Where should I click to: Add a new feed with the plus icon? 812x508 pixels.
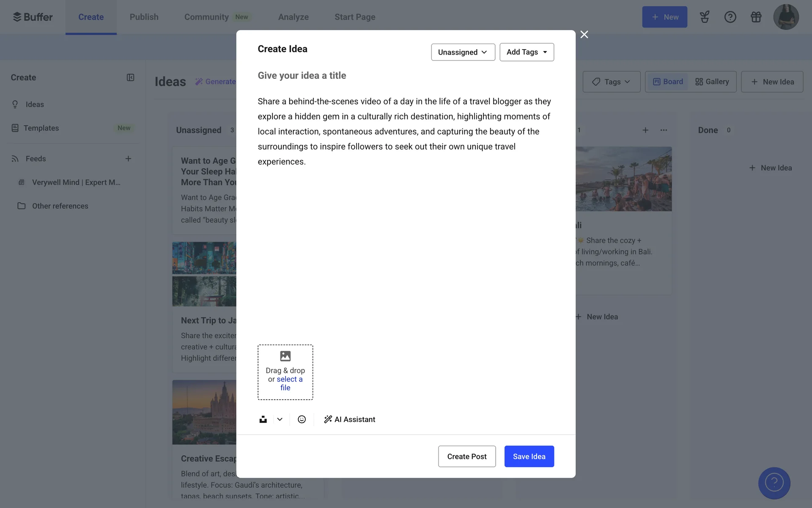point(128,159)
